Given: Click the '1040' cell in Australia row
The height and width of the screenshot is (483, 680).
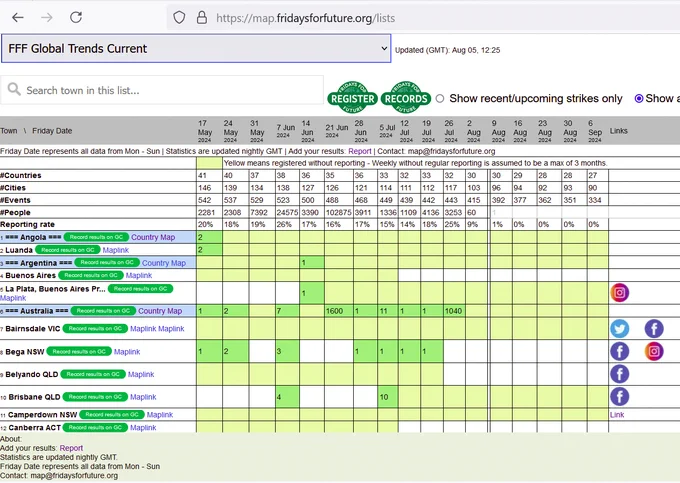Looking at the screenshot, I should coord(454,311).
